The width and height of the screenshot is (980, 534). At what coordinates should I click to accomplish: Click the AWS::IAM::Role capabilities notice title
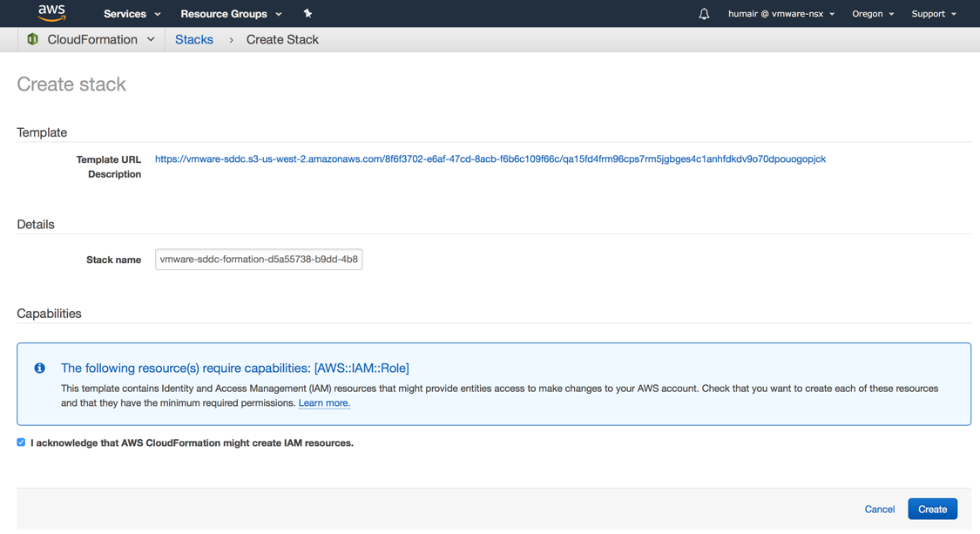click(235, 368)
